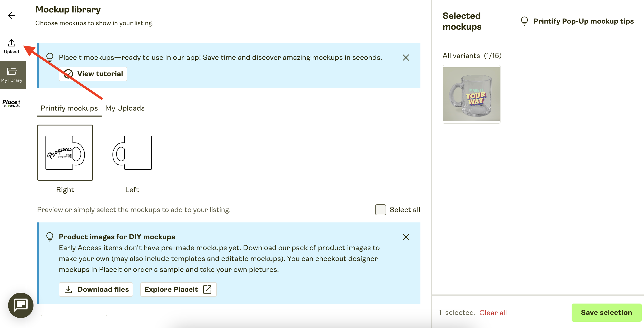644x328 pixels.
Task: Open the Explore Placeit external link
Action: (178, 289)
